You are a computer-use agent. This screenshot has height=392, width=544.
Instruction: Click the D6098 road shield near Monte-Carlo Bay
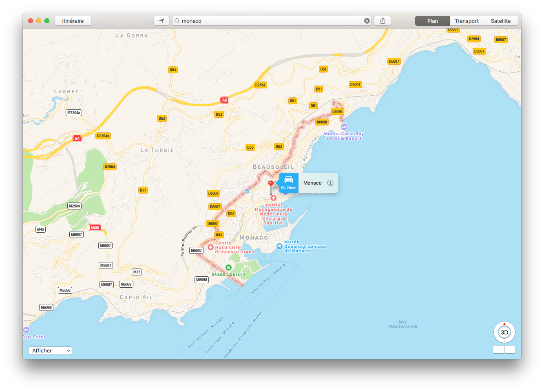click(337, 111)
